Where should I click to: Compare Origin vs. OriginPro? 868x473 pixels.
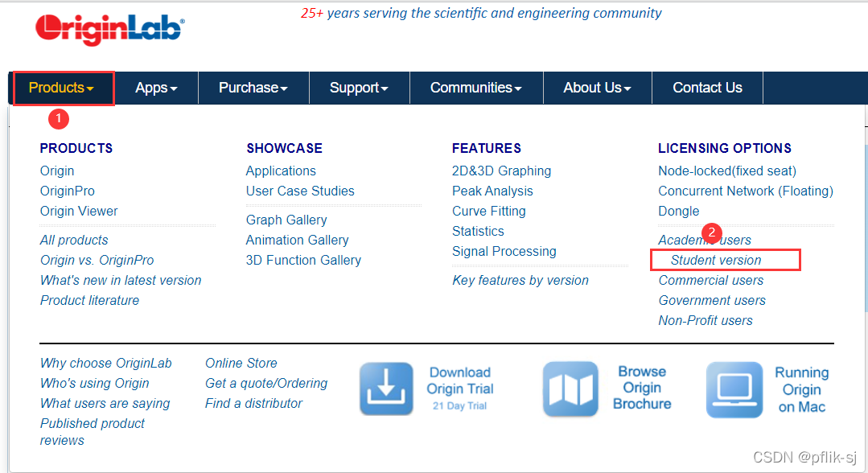97,261
